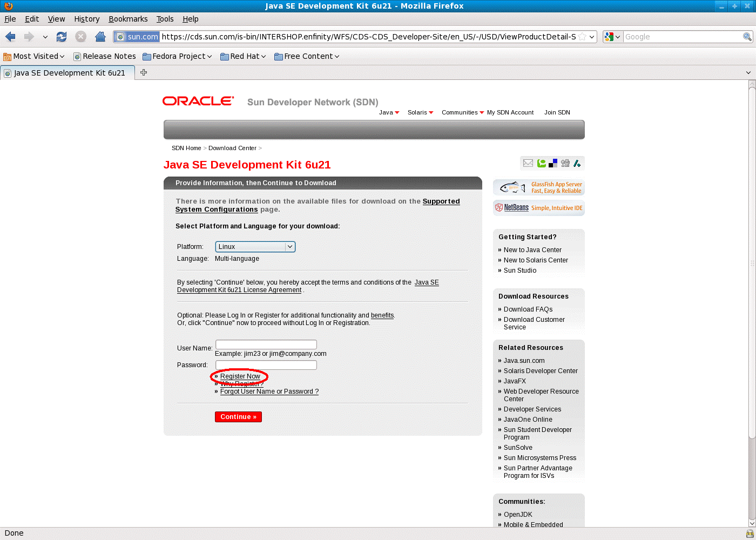List all tabs with the tab bar arrow
The width and height of the screenshot is (756, 540).
click(748, 72)
